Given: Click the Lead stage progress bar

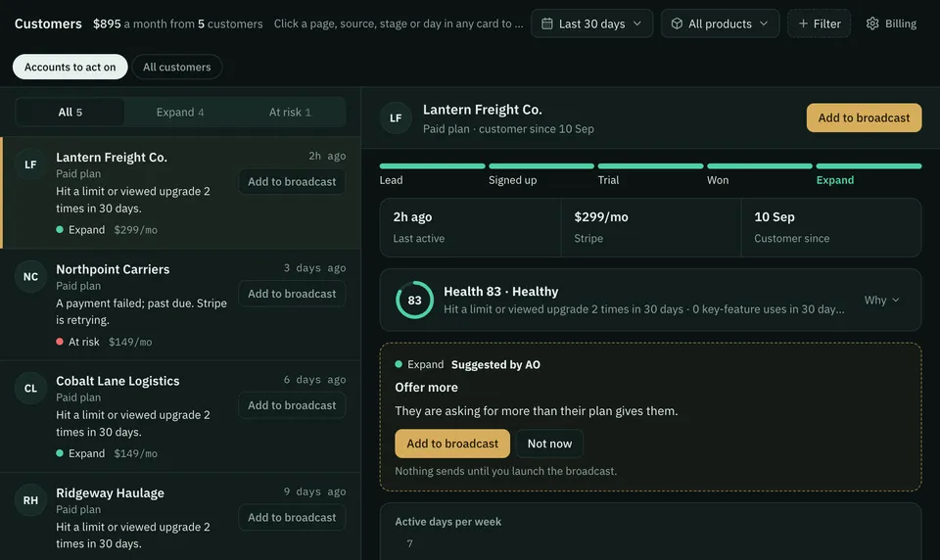Looking at the screenshot, I should click(x=432, y=166).
